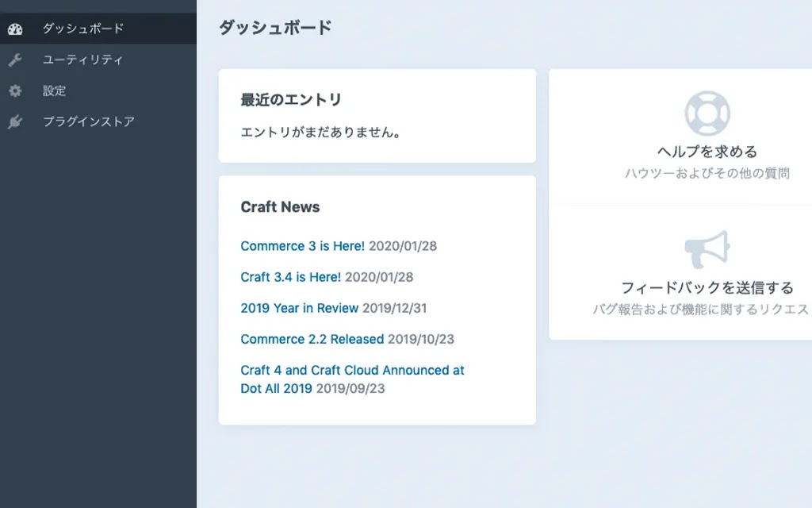Screen dimensions: 812x508
Task: Click the wrench icon for utilities
Action: [15, 60]
